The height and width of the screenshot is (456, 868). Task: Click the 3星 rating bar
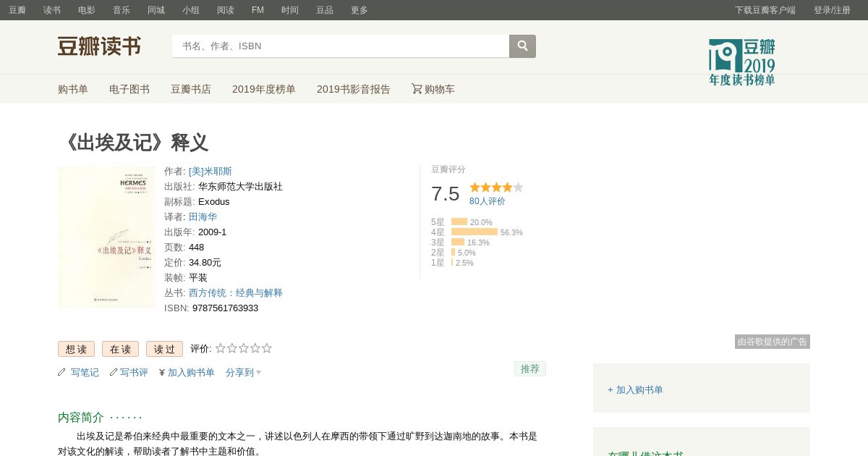click(458, 242)
